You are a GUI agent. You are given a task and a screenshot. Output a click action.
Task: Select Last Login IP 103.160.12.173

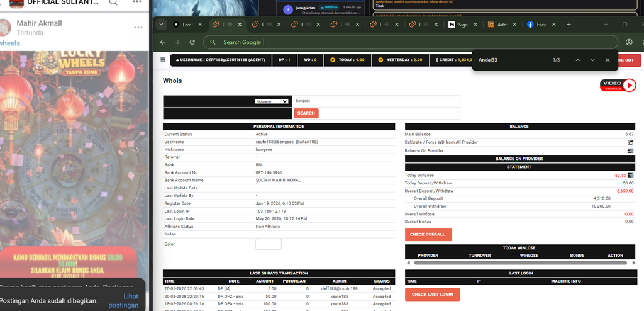pyautogui.click(x=270, y=211)
